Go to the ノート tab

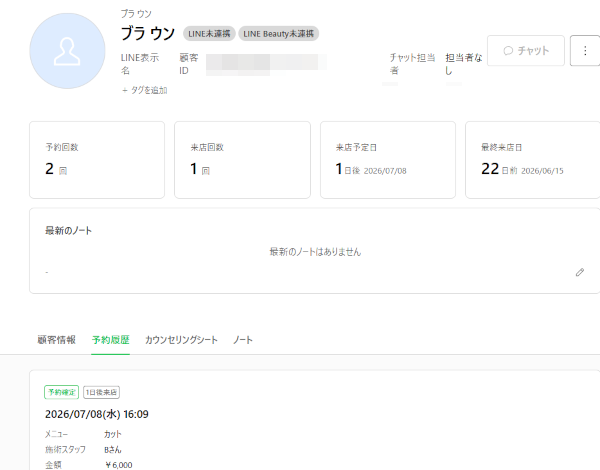tap(243, 340)
